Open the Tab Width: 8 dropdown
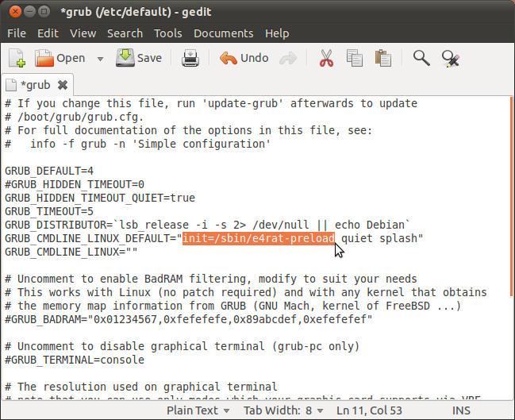 [x=283, y=410]
